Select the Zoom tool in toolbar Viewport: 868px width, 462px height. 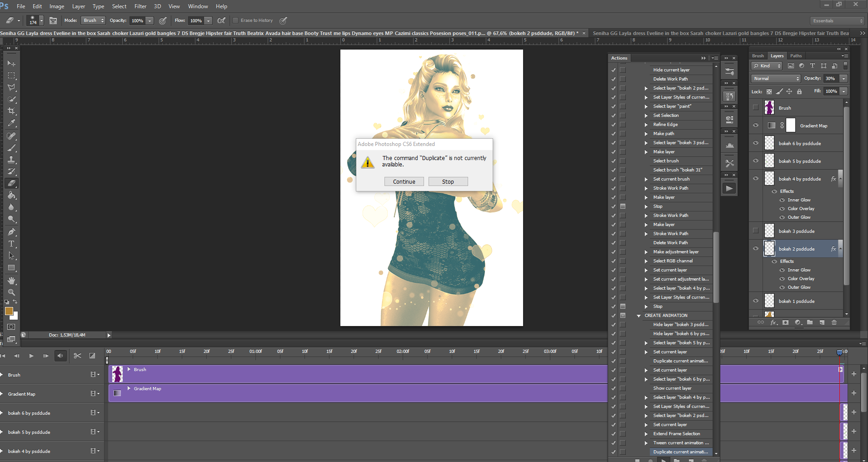click(x=12, y=292)
